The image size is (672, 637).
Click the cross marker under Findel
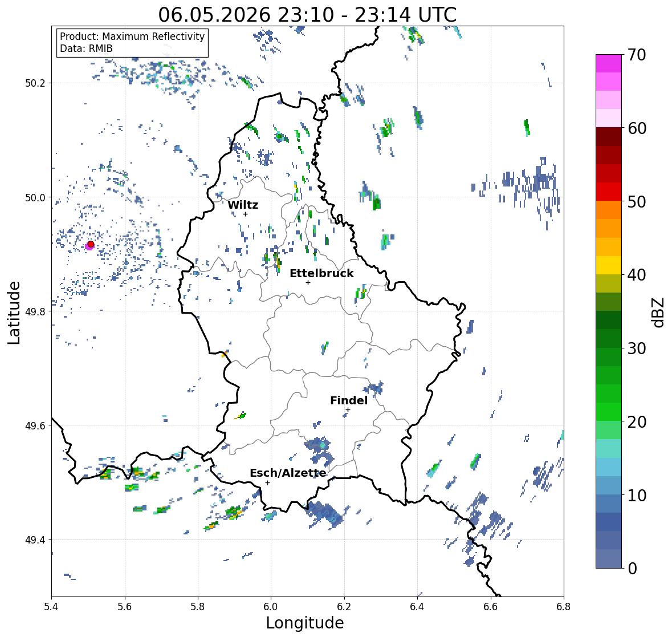(x=348, y=410)
